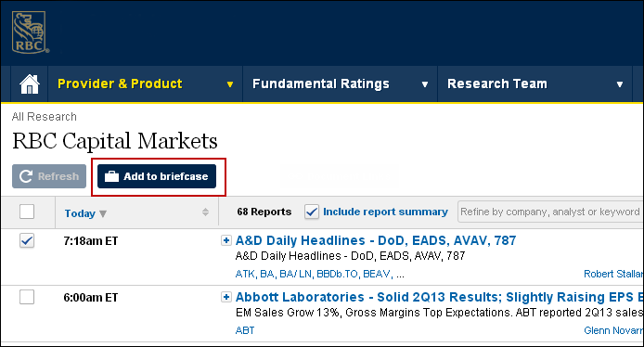Open the Fundamental Ratings dropdown arrow
Viewport: 644px width, 347px height.
(x=425, y=84)
